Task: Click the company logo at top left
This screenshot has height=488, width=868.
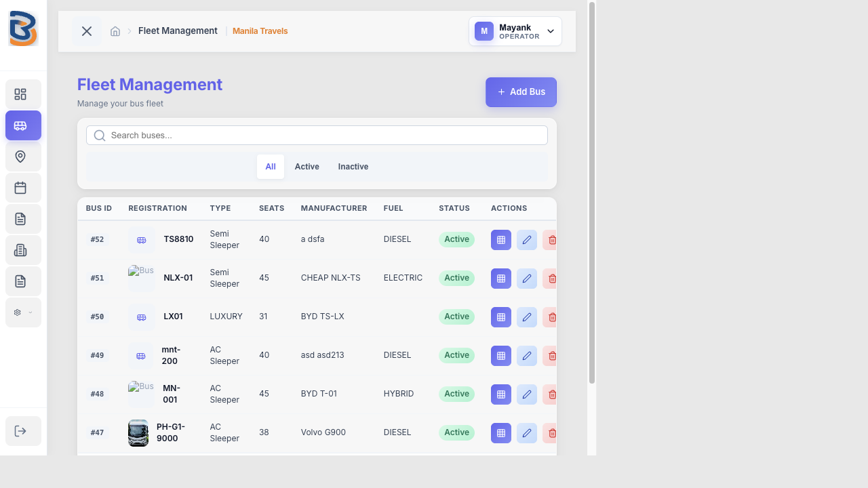Action: 23,28
